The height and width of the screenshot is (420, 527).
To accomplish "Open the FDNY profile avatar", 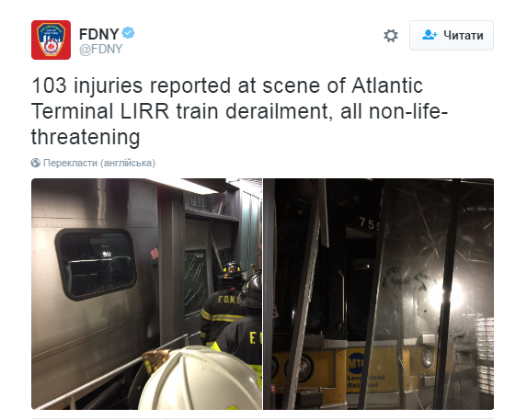I will click(x=52, y=40).
